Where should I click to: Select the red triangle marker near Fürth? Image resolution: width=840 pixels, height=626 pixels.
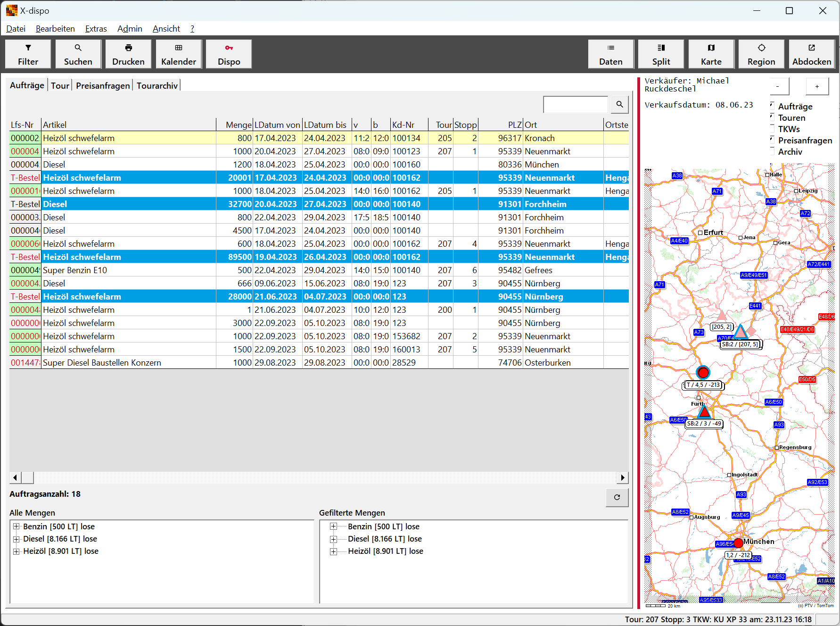click(x=704, y=412)
